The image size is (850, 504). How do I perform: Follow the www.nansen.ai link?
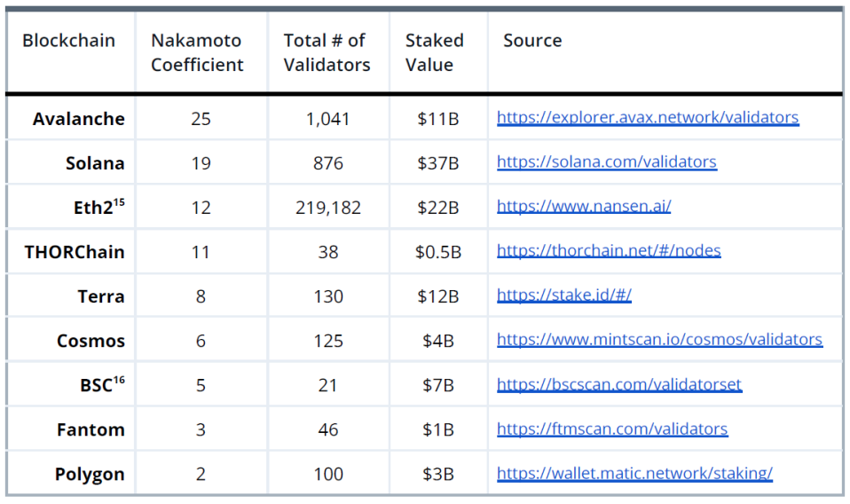pyautogui.click(x=584, y=207)
